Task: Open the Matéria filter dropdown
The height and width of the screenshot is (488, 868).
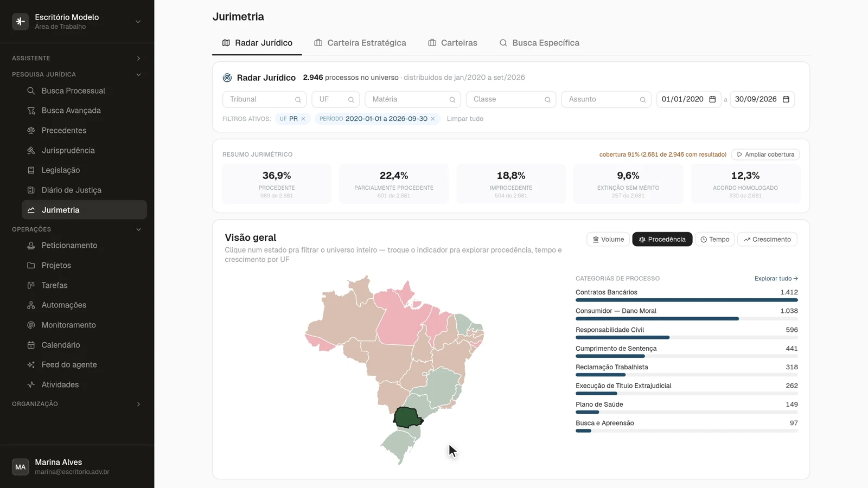Action: tap(413, 99)
